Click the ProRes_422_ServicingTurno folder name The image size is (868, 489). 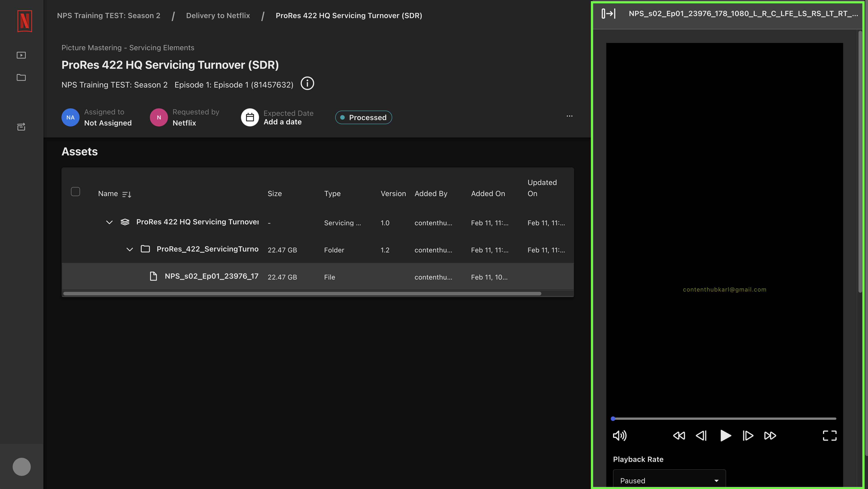click(208, 249)
